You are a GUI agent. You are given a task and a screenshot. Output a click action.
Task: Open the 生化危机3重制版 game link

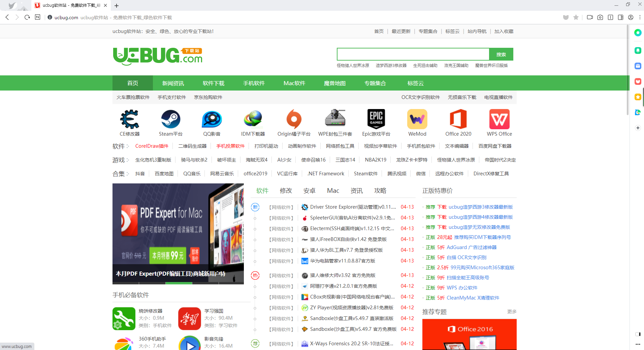[153, 160]
